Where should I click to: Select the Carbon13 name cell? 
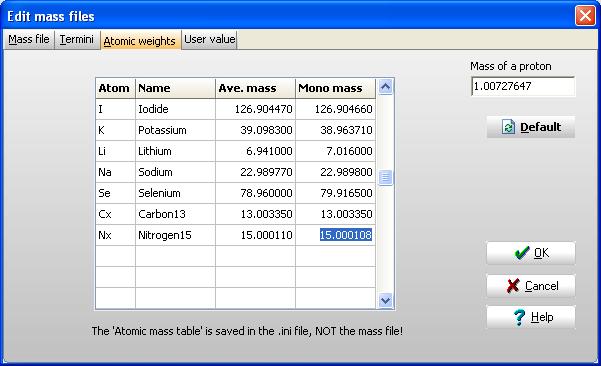click(x=175, y=214)
